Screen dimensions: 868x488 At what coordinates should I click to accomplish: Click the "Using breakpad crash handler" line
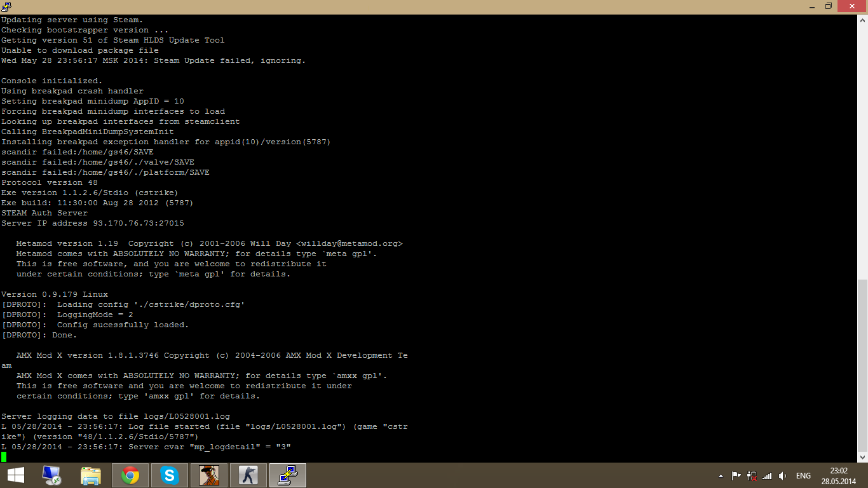pos(72,91)
